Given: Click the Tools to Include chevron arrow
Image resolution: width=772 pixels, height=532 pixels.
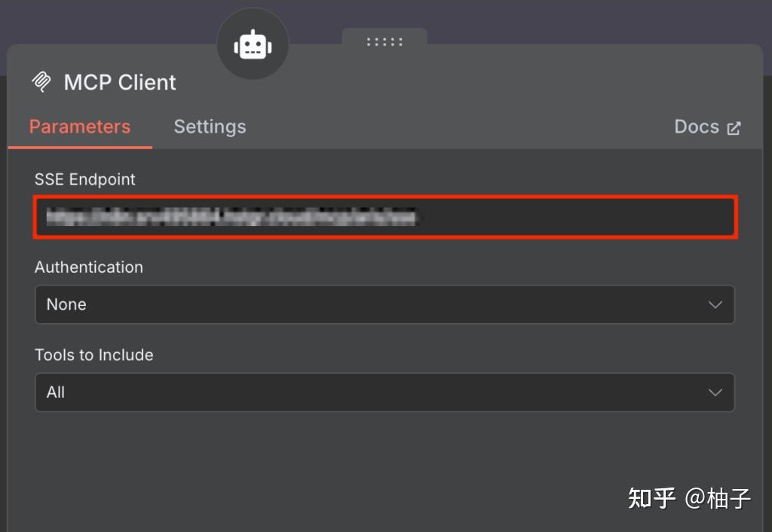Looking at the screenshot, I should (x=715, y=393).
